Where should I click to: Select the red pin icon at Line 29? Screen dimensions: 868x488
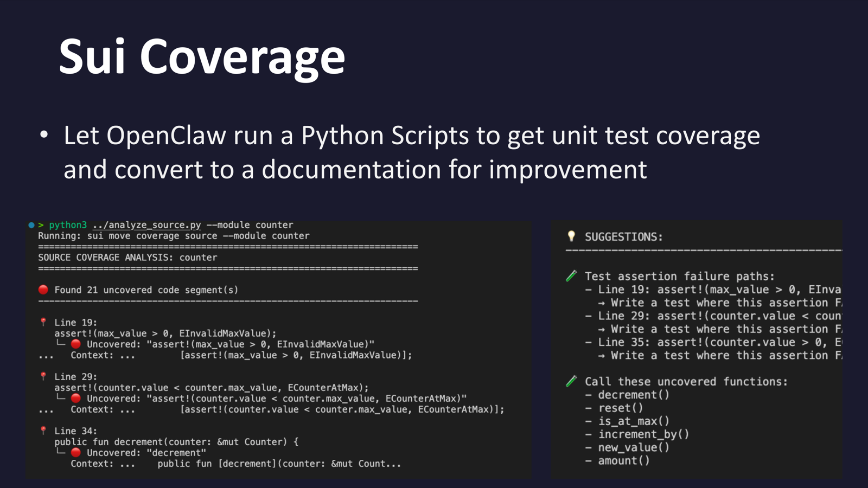pos(43,376)
